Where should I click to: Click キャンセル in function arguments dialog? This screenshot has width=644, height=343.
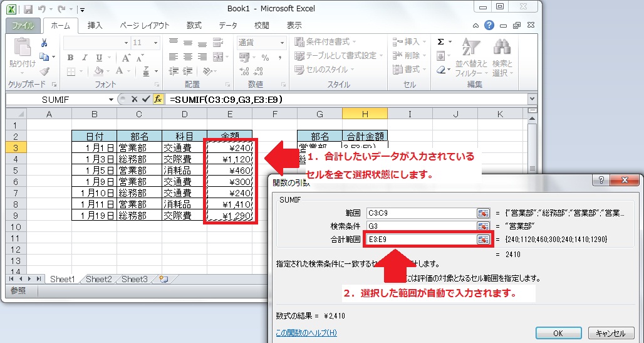pos(610,333)
